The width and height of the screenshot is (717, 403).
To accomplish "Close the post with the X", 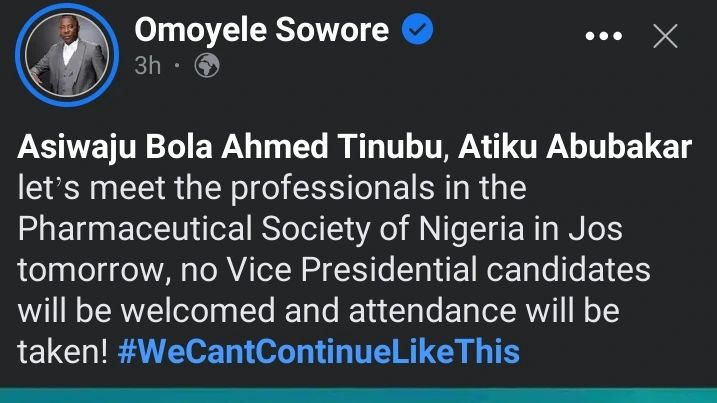I will (666, 37).
